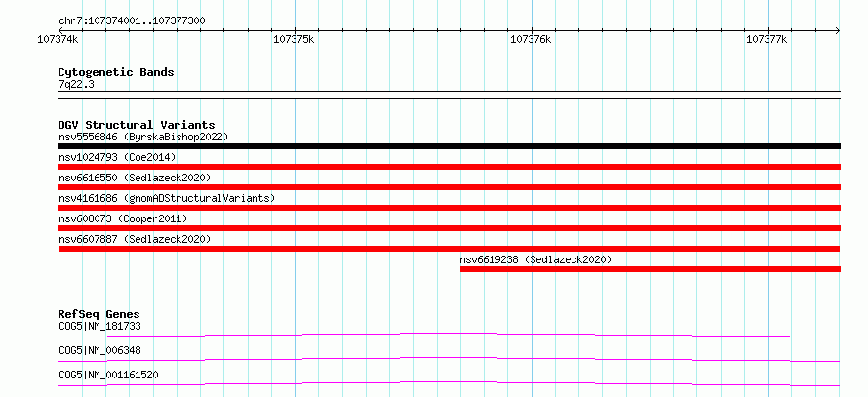Image resolution: width=868 pixels, height=397 pixels.
Task: Open the COG5|NM_006348 transcript label
Action: pos(99,350)
